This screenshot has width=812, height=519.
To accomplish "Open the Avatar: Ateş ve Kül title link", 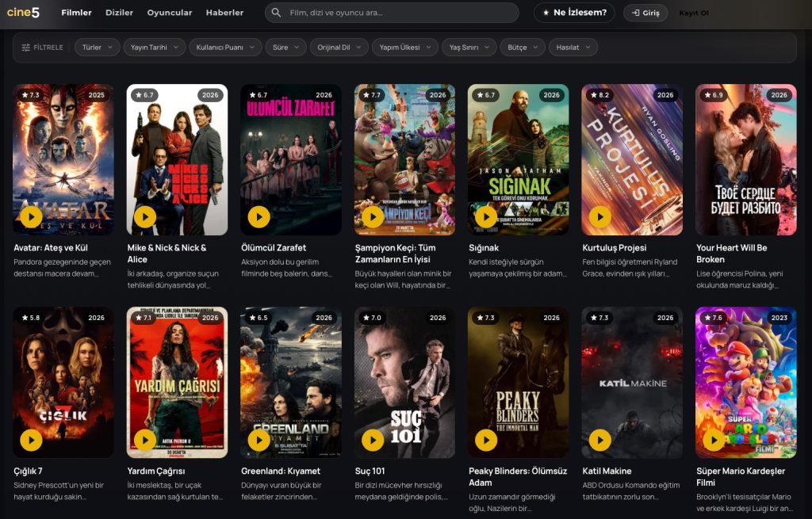I will point(51,248).
